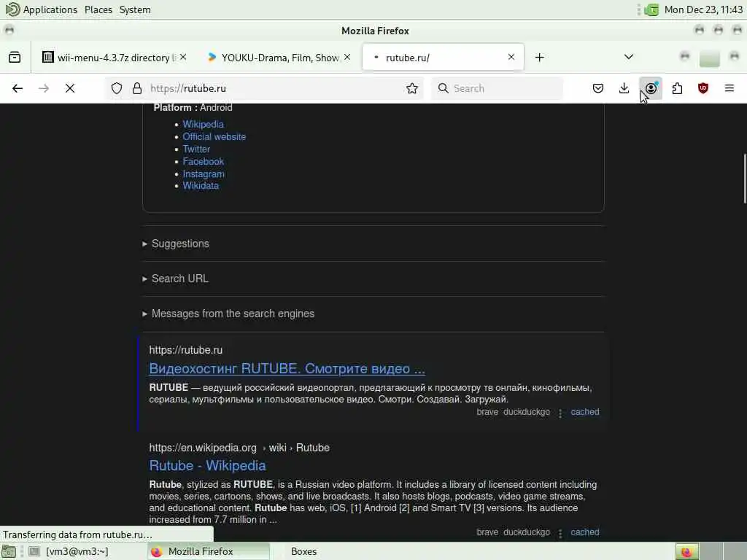The image size is (747, 560).
Task: Open the Extensions puzzle icon
Action: pyautogui.click(x=677, y=88)
